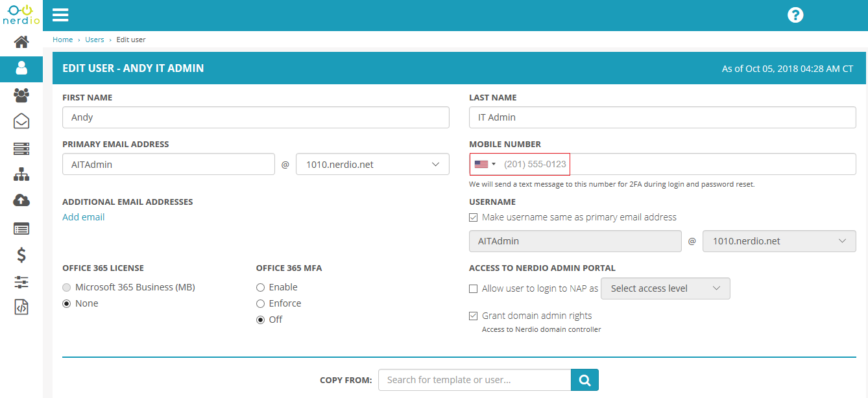868x398 pixels.
Task: Click the Edit User - Andy IT Admin heading
Action: pyautogui.click(x=133, y=68)
